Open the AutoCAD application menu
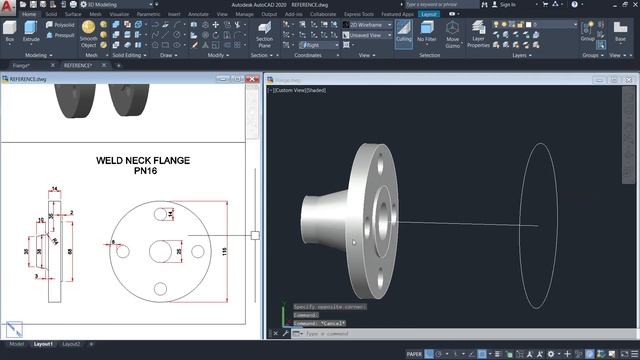The image size is (640, 360). coord(7,7)
